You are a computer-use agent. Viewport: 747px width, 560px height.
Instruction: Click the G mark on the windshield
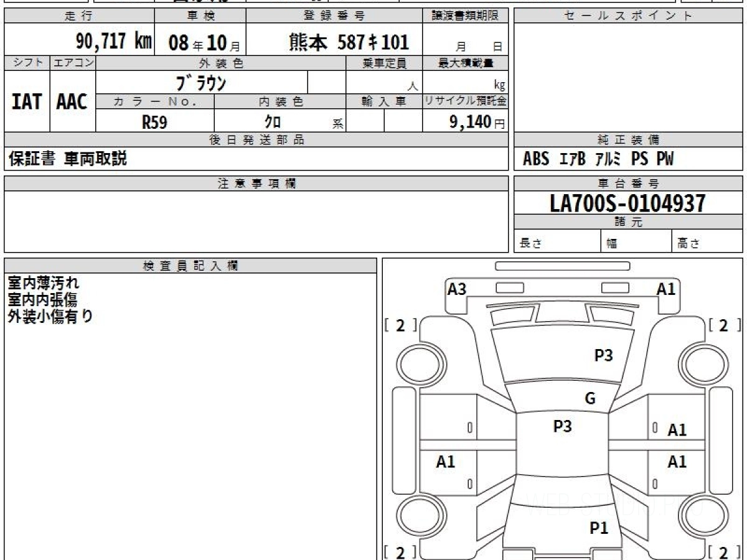[590, 399]
